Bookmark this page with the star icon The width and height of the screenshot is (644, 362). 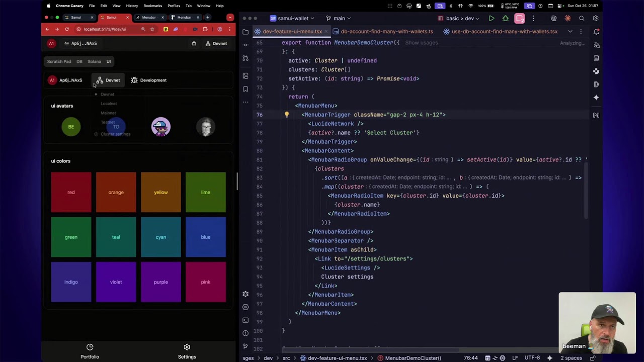coord(152,29)
